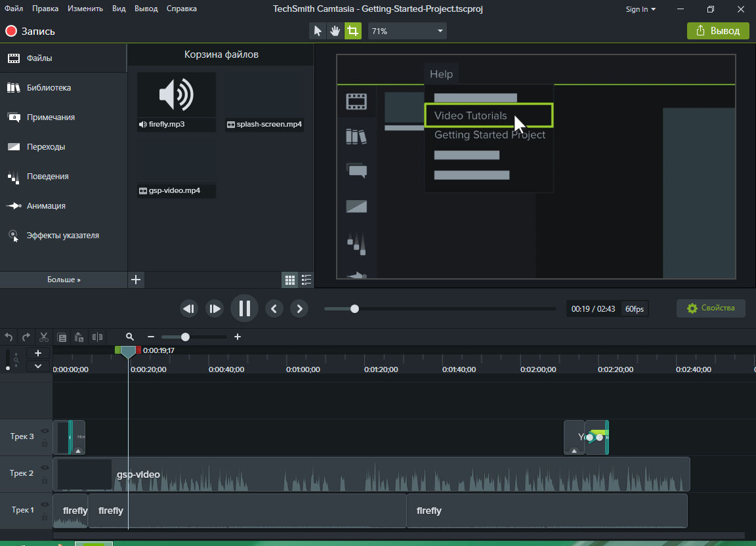This screenshot has height=546, width=756.
Task: Lock Трек 1 with the padlock icon
Action: click(45, 518)
